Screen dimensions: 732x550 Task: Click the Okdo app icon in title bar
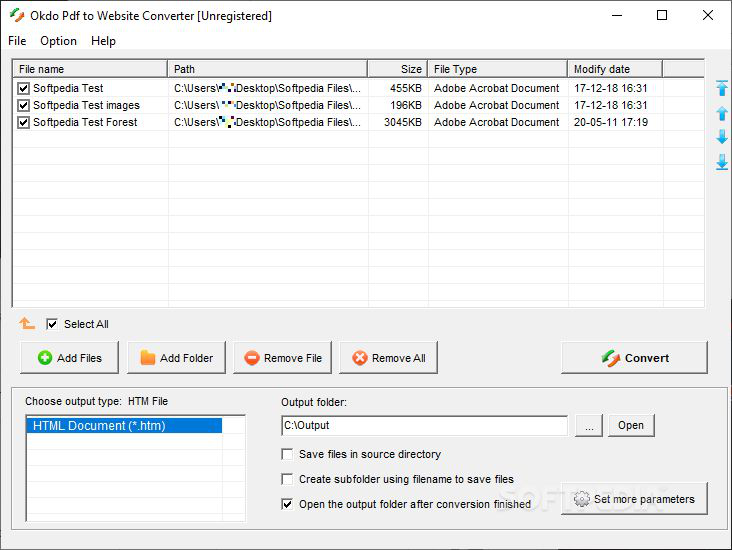pyautogui.click(x=17, y=15)
